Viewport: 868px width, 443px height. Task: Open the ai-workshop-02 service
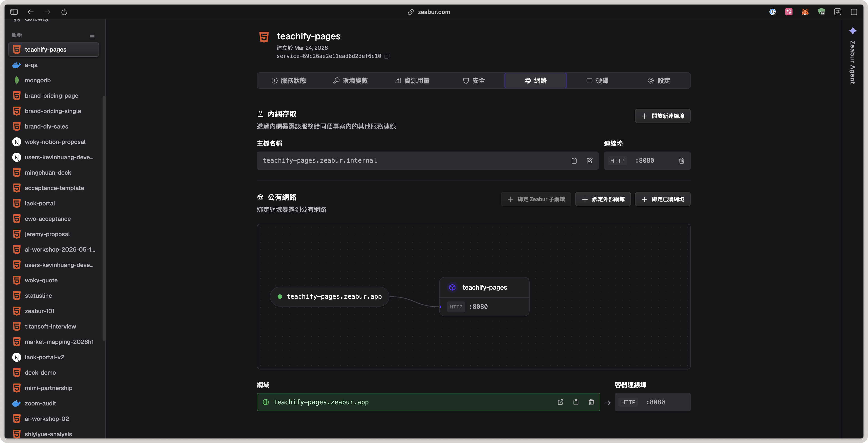coord(54,419)
